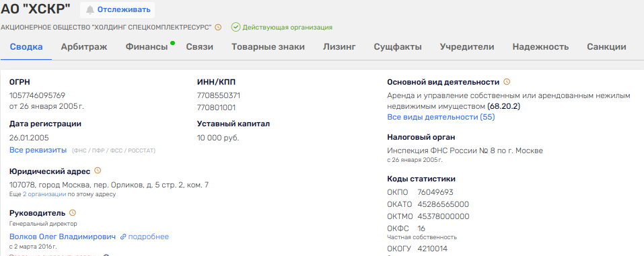Screen dimensions: 644x256
Task: Go to the Связи tab
Action: click(x=200, y=47)
